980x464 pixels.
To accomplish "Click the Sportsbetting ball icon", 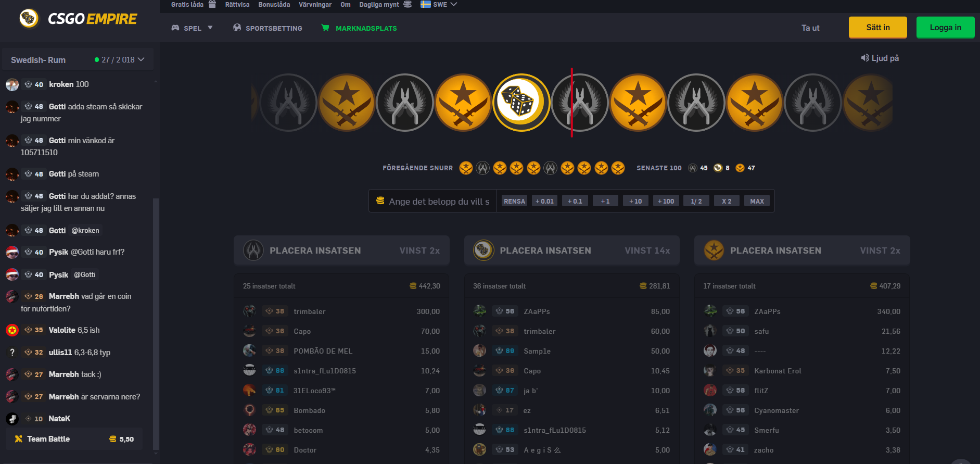I will coord(237,28).
